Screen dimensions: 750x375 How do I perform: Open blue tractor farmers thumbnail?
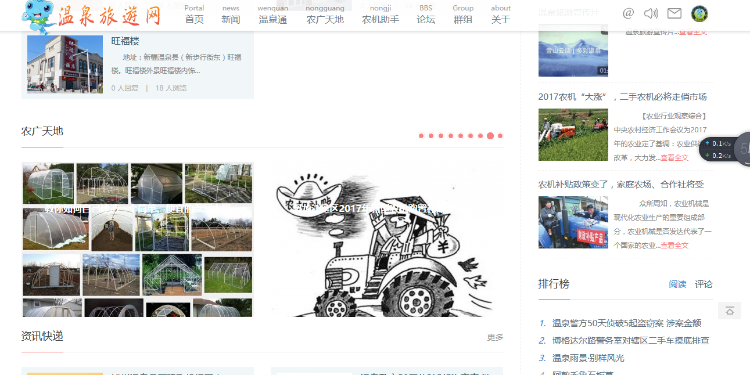click(x=573, y=222)
